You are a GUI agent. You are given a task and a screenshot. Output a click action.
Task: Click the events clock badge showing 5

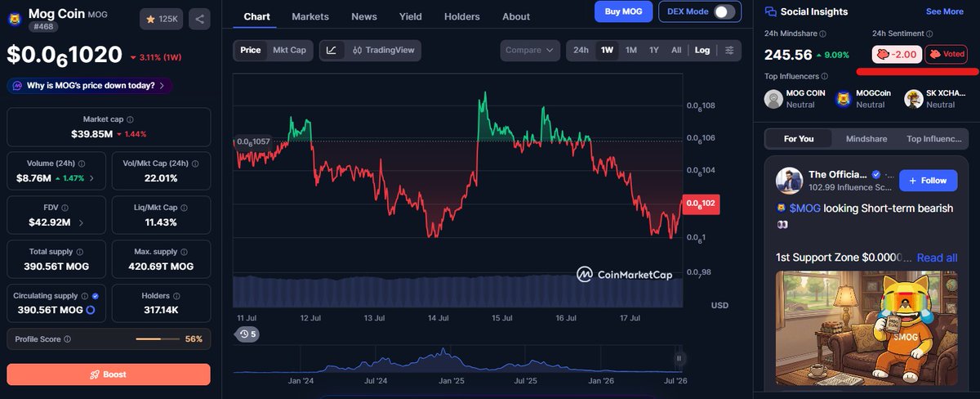click(247, 334)
